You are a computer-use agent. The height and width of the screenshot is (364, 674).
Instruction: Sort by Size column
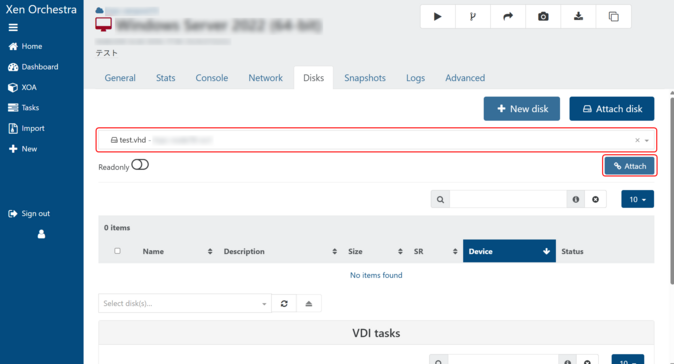point(375,251)
